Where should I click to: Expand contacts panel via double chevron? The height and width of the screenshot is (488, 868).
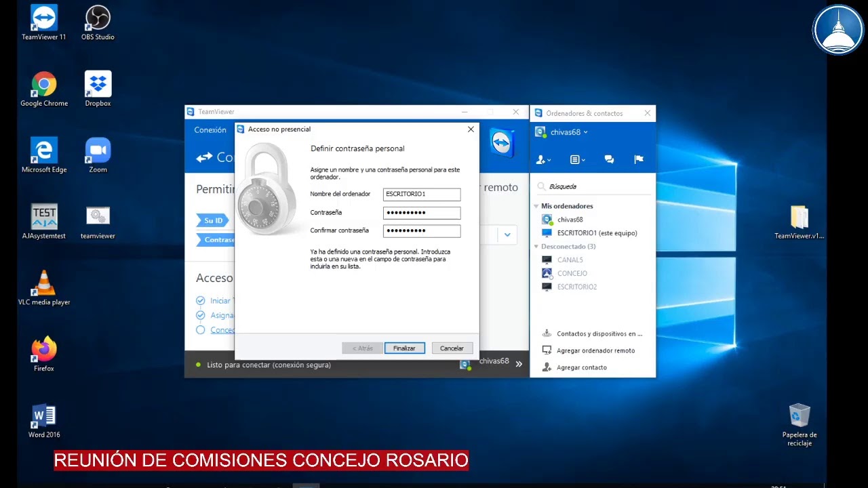[x=519, y=364]
